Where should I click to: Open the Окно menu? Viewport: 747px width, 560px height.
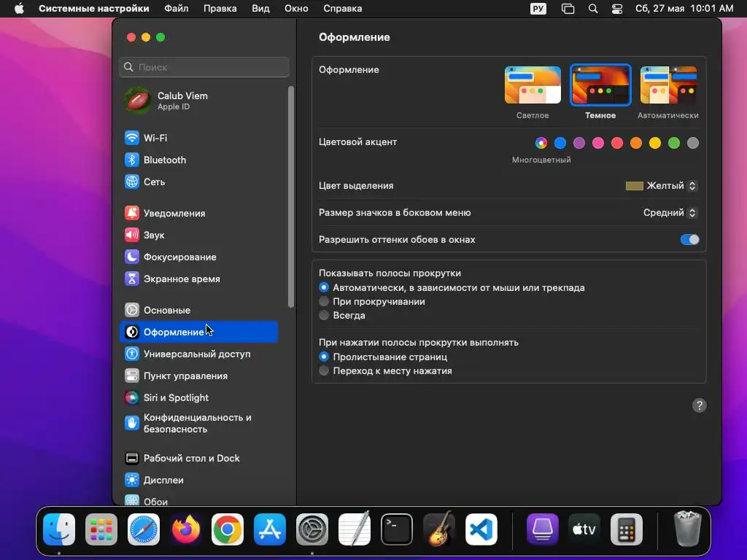pyautogui.click(x=296, y=9)
